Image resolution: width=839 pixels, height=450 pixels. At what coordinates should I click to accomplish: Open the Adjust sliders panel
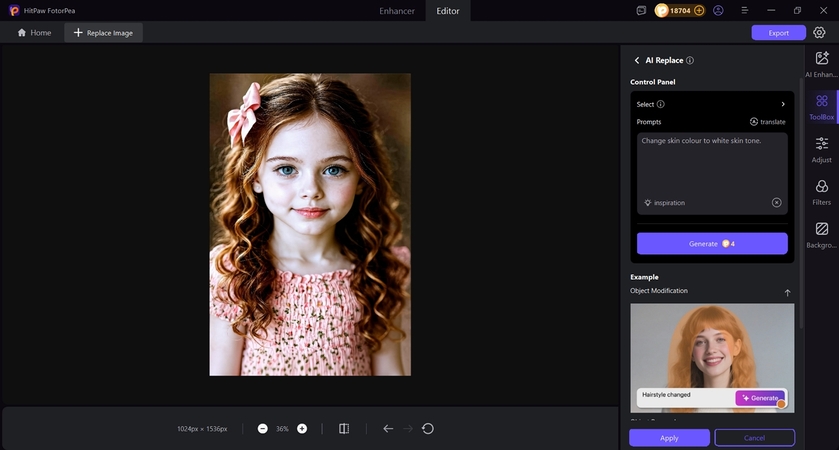click(821, 149)
